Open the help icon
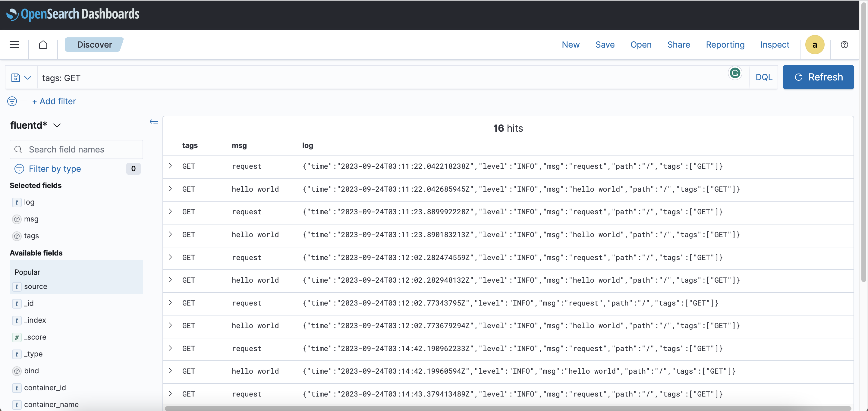The image size is (868, 411). 844,45
